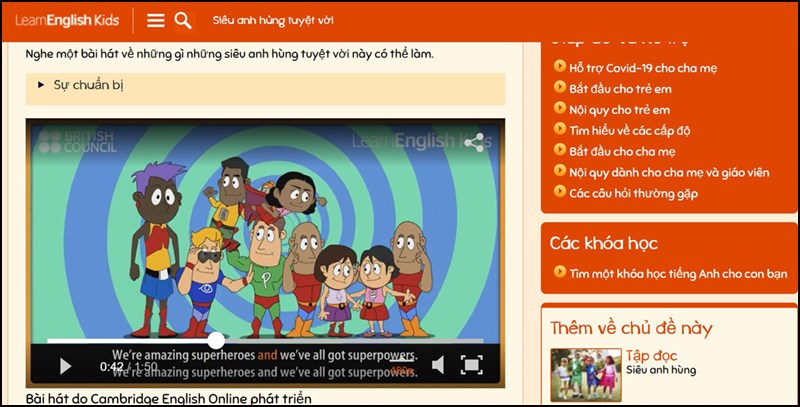The image size is (800, 407).
Task: Play the superheroes song video
Action: coord(65,366)
